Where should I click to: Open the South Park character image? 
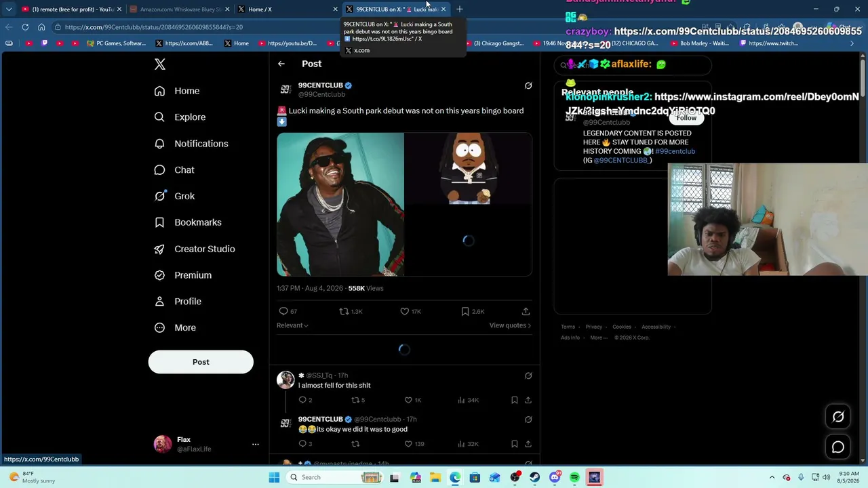pos(469,168)
